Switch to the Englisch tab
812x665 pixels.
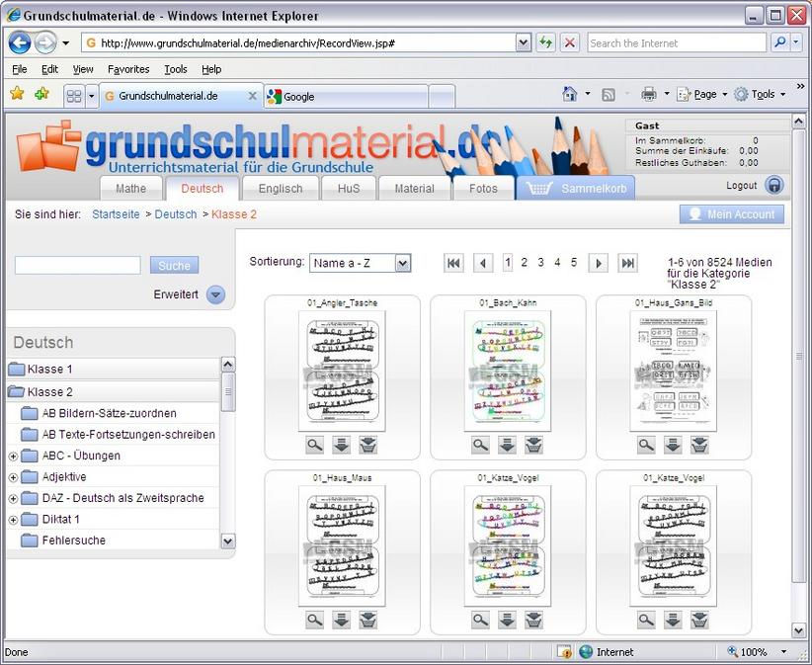tap(281, 189)
